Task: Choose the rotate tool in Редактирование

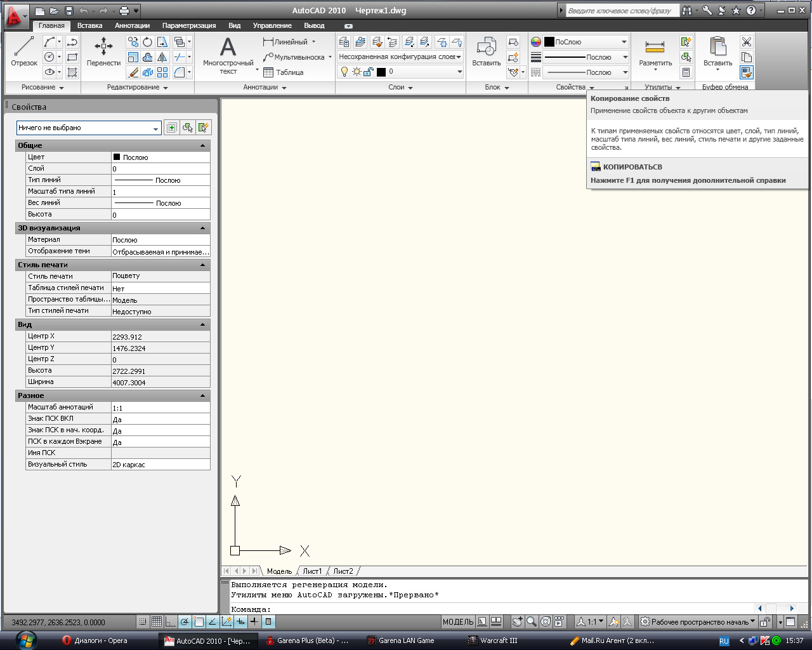Action: pyautogui.click(x=147, y=42)
